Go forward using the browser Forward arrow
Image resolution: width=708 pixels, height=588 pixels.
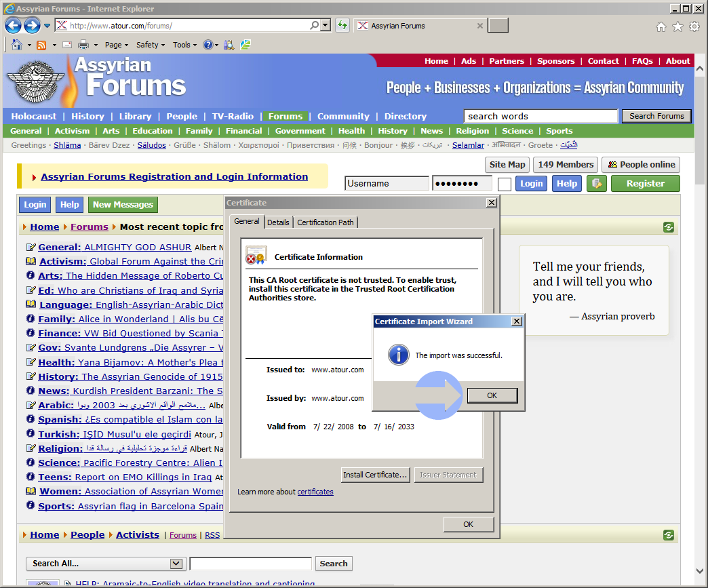pos(32,26)
